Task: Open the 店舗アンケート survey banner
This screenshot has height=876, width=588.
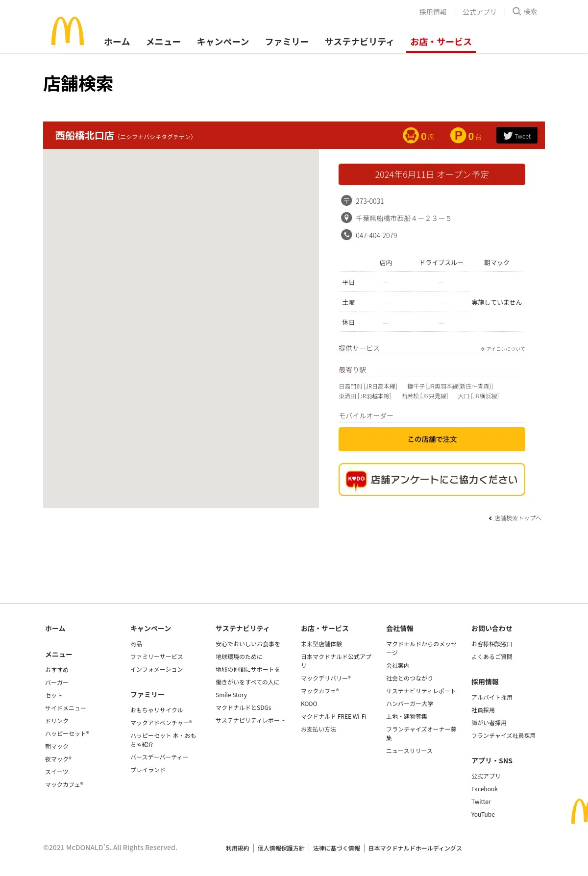Action: tap(432, 480)
